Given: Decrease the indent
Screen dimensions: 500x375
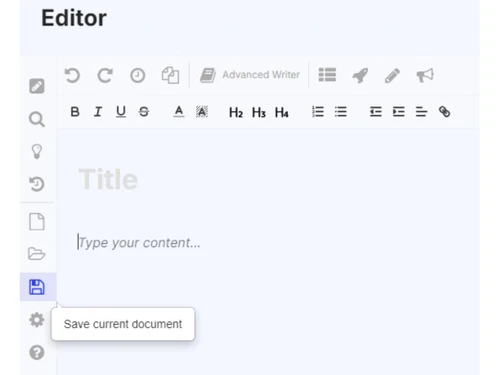Looking at the screenshot, I should [x=376, y=112].
